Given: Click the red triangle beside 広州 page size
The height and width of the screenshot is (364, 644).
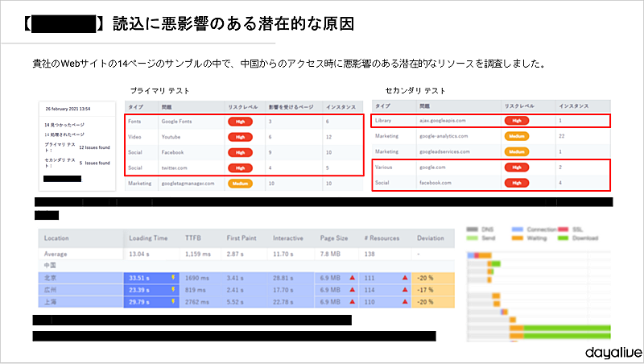Looking at the screenshot, I should [x=353, y=290].
